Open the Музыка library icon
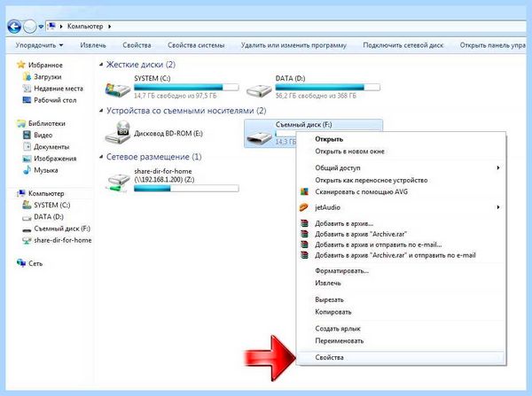 point(27,170)
